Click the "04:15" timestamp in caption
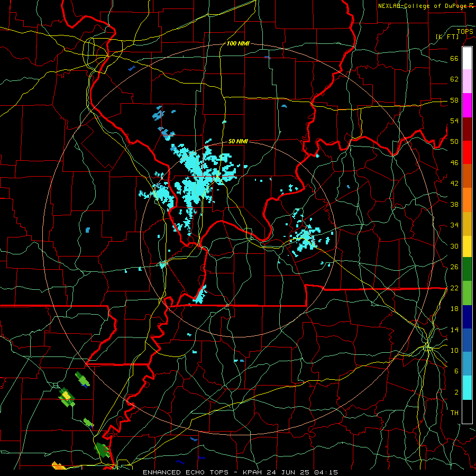The width and height of the screenshot is (476, 476). click(x=326, y=472)
